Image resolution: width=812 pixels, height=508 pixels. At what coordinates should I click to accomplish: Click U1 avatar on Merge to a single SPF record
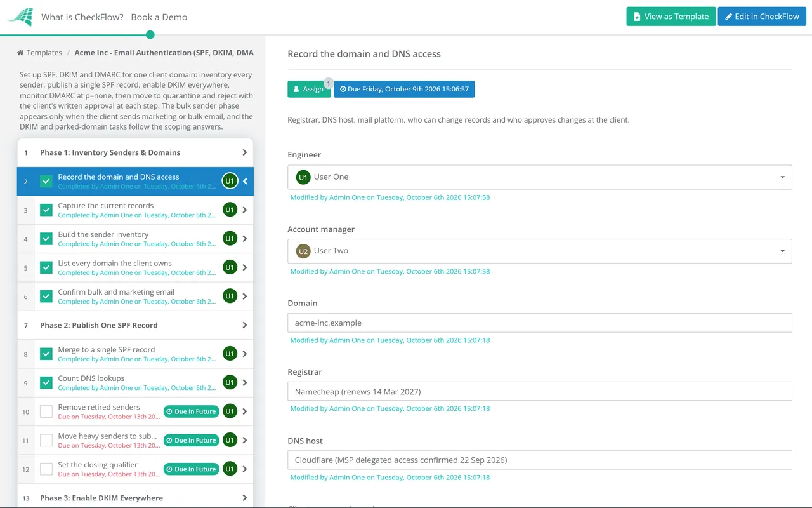click(230, 354)
